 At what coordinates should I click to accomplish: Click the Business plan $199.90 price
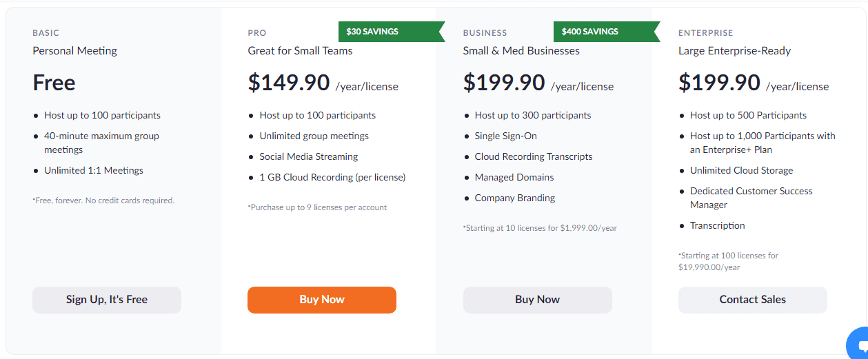[x=504, y=83]
